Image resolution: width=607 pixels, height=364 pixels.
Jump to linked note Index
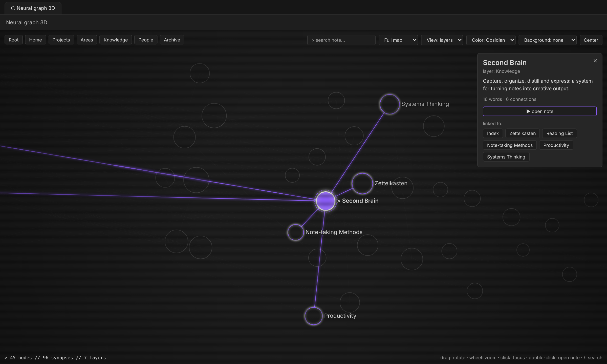point(493,133)
